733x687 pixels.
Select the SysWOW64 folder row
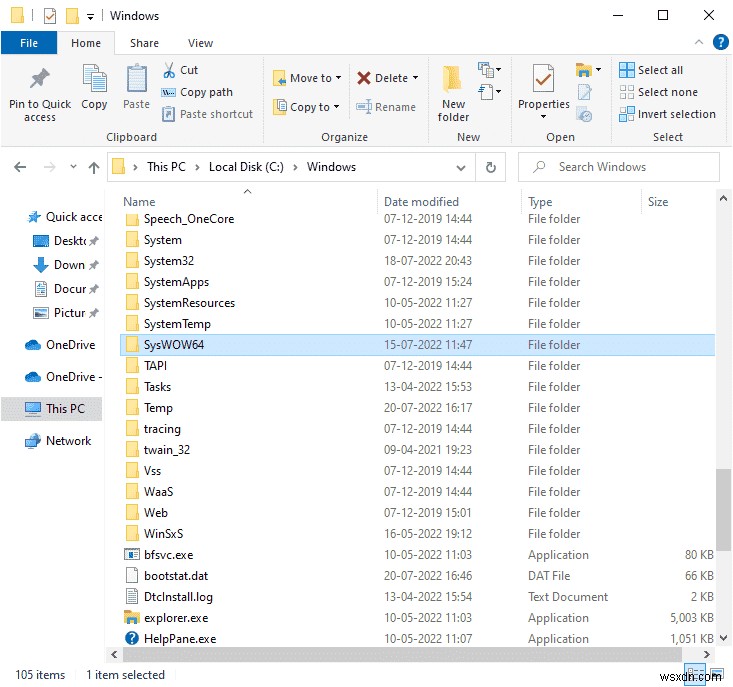pyautogui.click(x=417, y=345)
